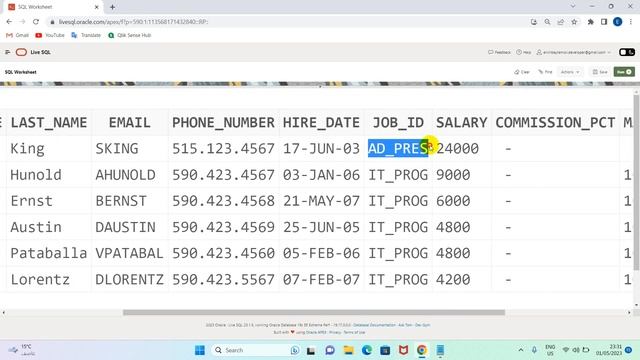This screenshot has width=640, height=360.
Task: Open the Gmail bookmark
Action: (x=18, y=36)
